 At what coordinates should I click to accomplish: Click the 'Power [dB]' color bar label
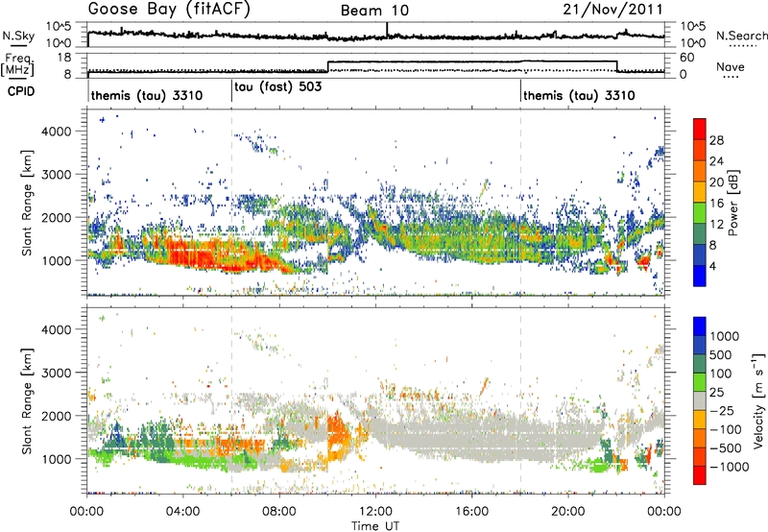click(732, 203)
